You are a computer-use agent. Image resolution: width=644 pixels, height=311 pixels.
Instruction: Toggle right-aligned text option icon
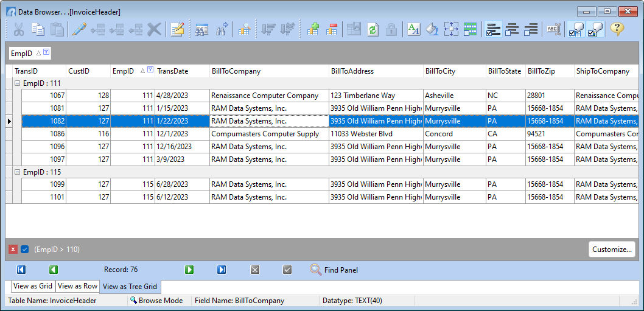click(531, 30)
